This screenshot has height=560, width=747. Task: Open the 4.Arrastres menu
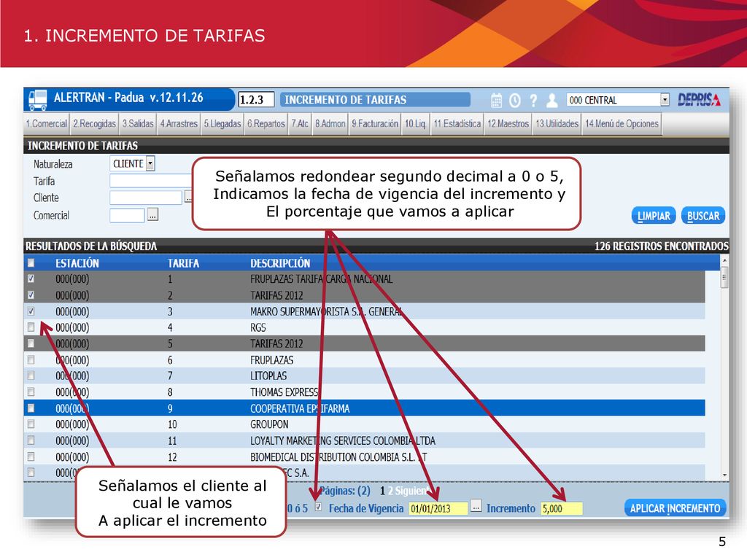(179, 124)
